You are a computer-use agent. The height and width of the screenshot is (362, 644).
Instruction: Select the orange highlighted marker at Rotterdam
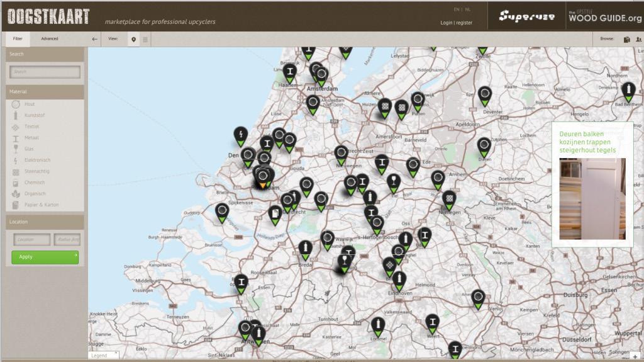262,179
